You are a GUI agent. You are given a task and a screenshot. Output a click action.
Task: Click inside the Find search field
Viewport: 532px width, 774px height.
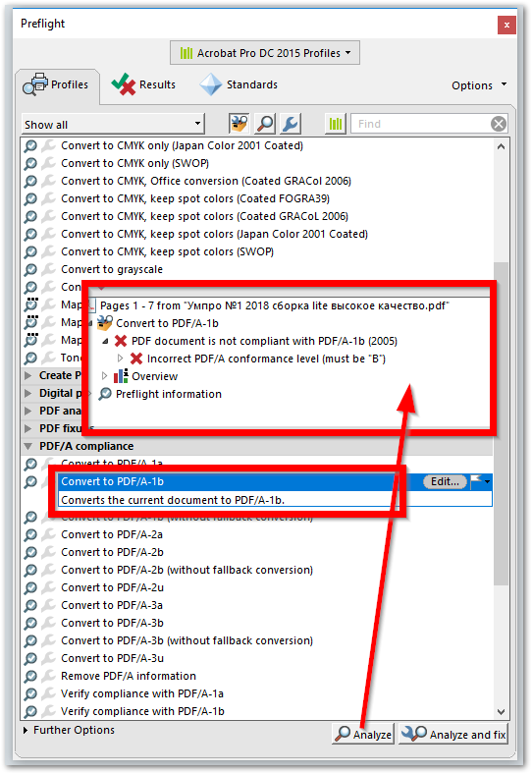420,124
